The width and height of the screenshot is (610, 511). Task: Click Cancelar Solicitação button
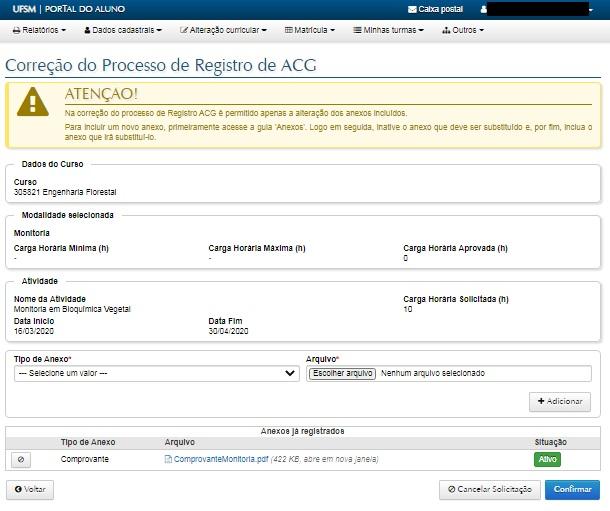pos(490,490)
